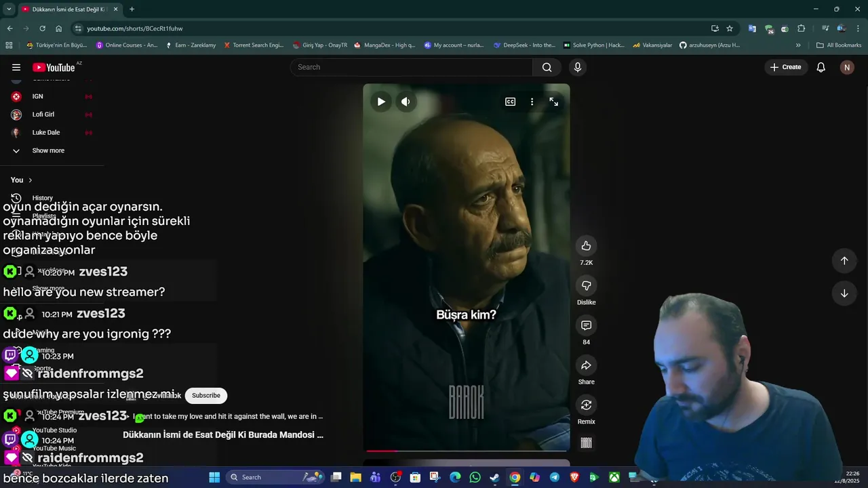Open the Short's three-dot options menu

(532, 102)
